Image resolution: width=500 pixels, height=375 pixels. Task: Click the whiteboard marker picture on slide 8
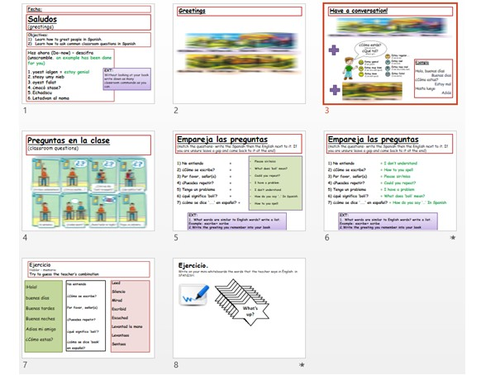pos(194,295)
